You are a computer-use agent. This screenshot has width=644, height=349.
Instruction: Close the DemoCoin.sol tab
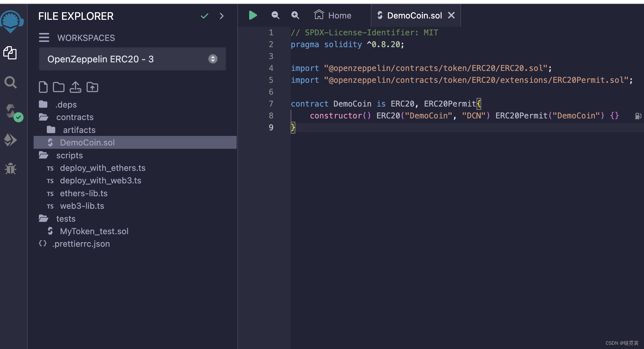tap(452, 15)
